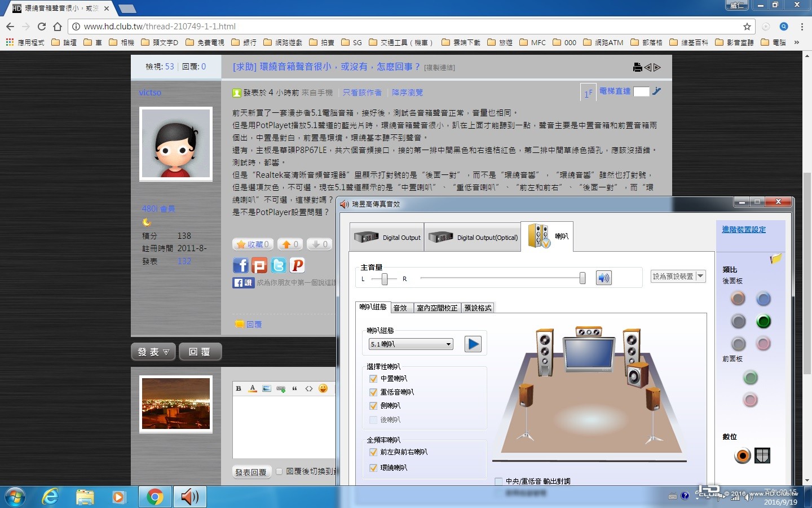Click the subwoofer in room diagram
This screenshot has height=508, width=812.
click(x=638, y=375)
